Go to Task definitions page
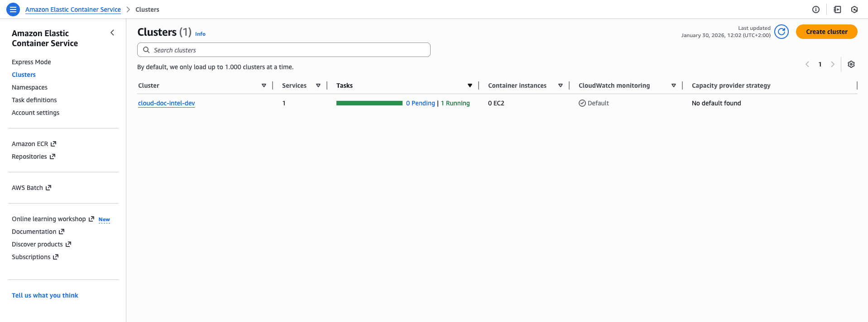 [34, 100]
